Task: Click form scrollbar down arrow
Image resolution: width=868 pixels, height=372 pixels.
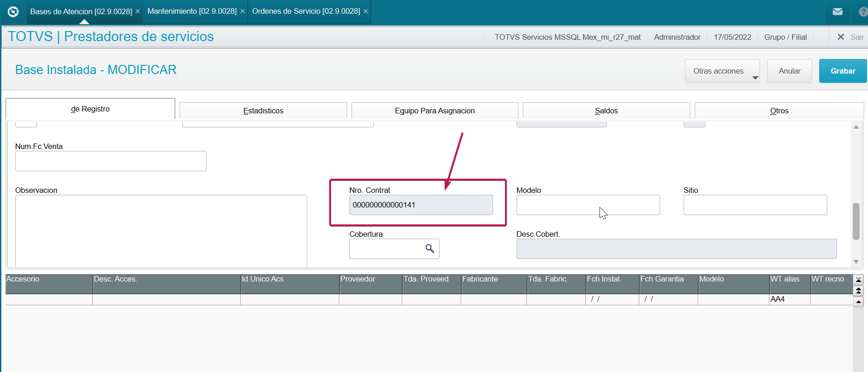Action: coord(856,262)
